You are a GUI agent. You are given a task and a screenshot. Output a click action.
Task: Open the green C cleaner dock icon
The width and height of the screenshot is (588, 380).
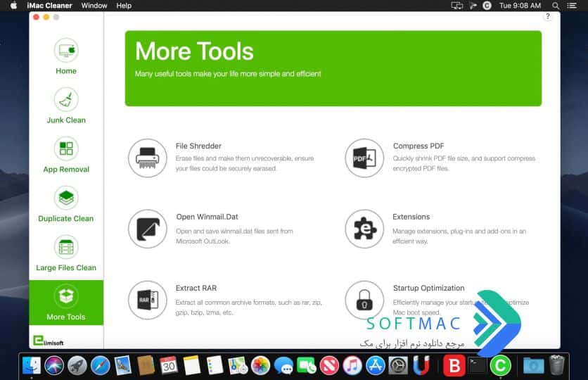coord(500,365)
